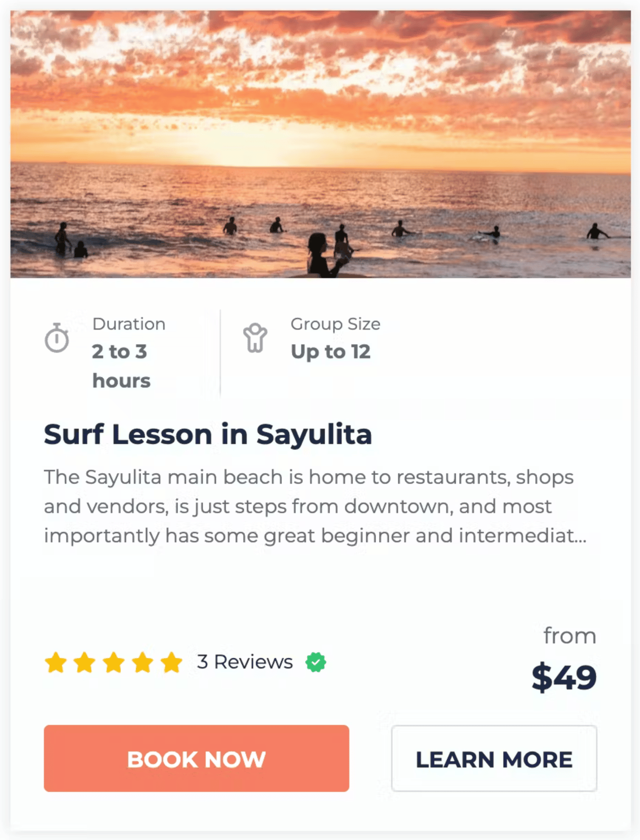Click the sunset beach tour photo
Viewport: 640px width, 840px height.
pyautogui.click(x=320, y=144)
